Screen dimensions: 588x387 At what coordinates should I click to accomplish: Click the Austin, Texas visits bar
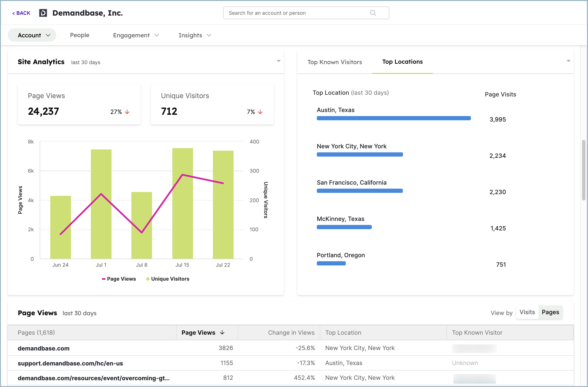coord(393,118)
